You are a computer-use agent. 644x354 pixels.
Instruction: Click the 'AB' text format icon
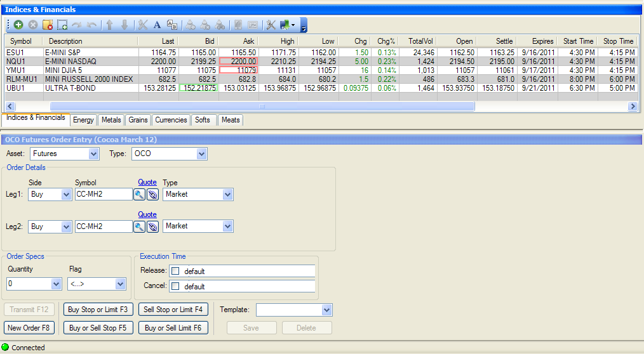tap(171, 25)
